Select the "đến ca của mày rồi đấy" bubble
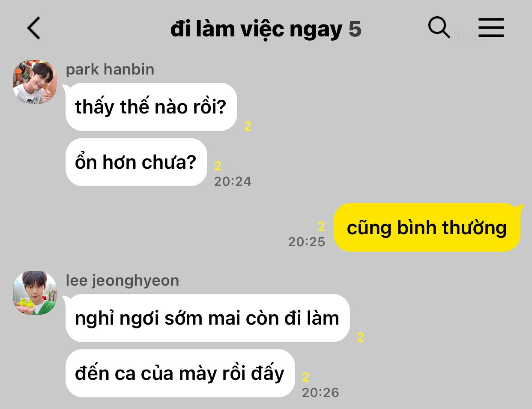The width and height of the screenshot is (532, 409). point(180,373)
